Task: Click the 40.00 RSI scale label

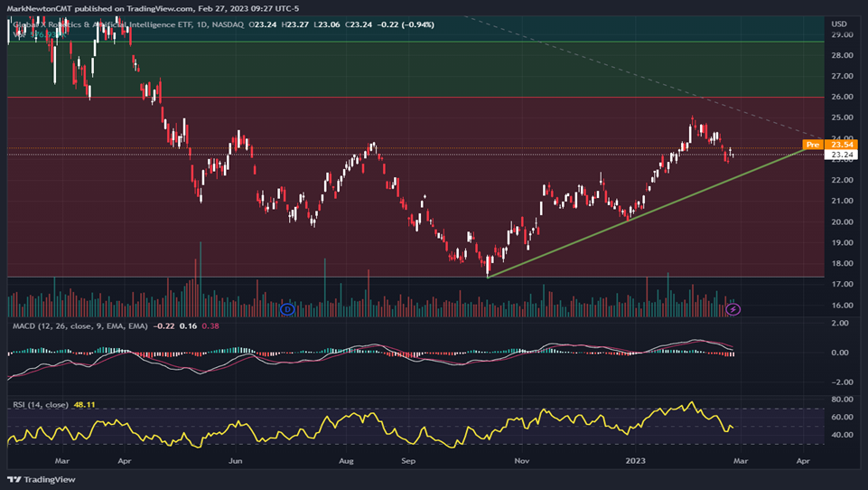Action: (x=842, y=435)
